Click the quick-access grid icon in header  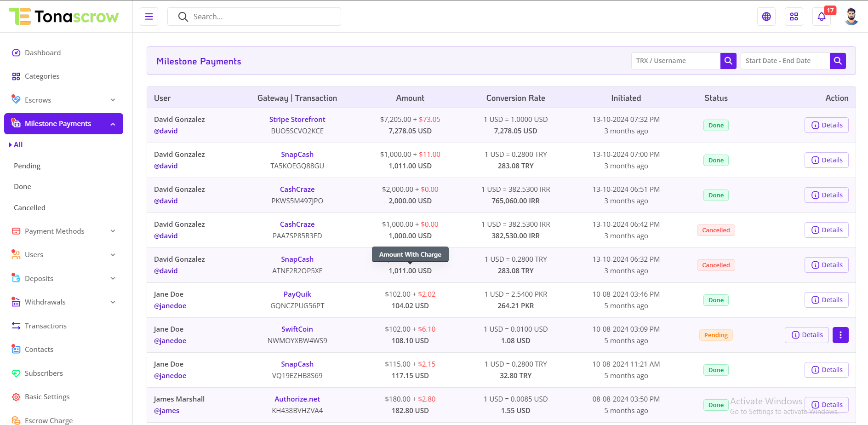coord(794,17)
